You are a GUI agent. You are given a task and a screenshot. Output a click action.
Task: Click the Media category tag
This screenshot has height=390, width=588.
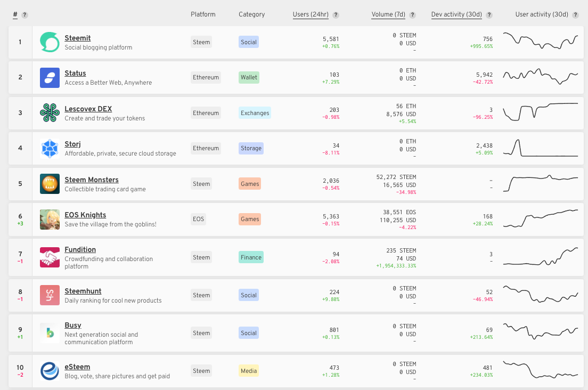coord(249,371)
